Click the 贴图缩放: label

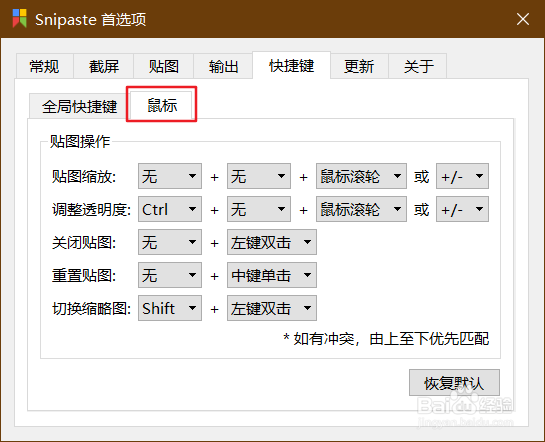pyautogui.click(x=84, y=177)
